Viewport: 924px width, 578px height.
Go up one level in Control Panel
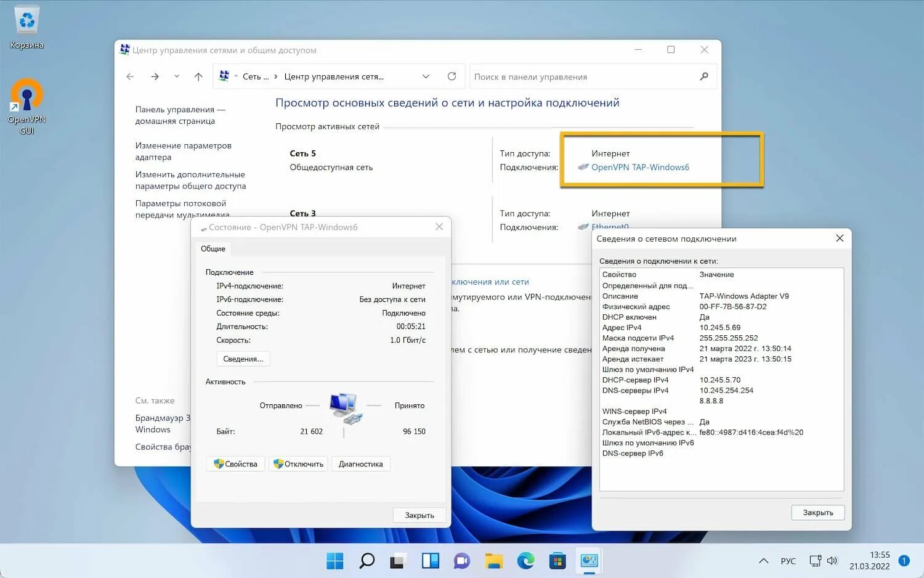198,76
